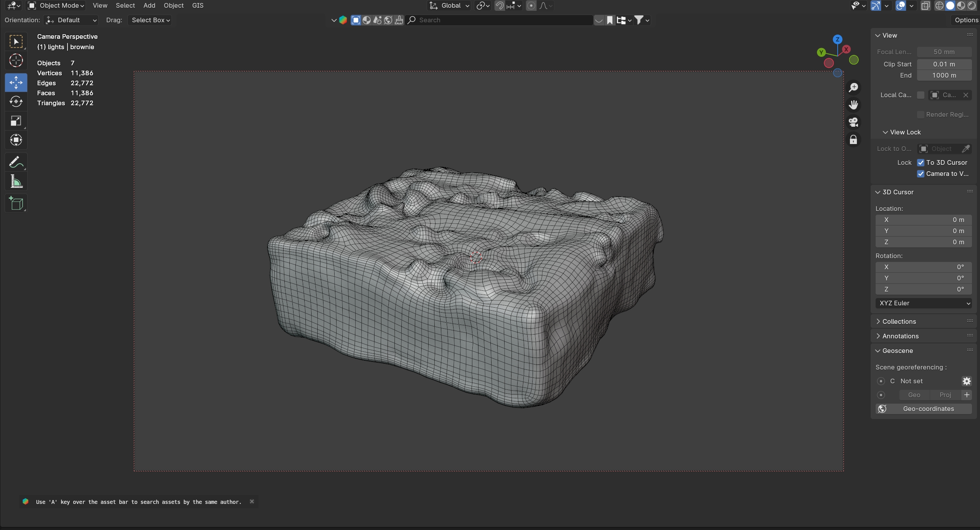Enable the Local Camera checkbox
This screenshot has height=530, width=980.
[921, 95]
